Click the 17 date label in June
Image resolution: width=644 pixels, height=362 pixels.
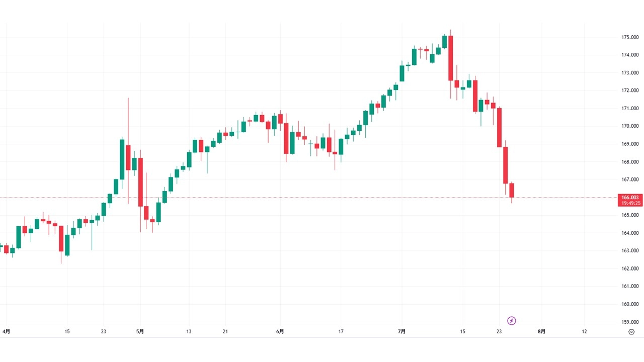pos(341,332)
